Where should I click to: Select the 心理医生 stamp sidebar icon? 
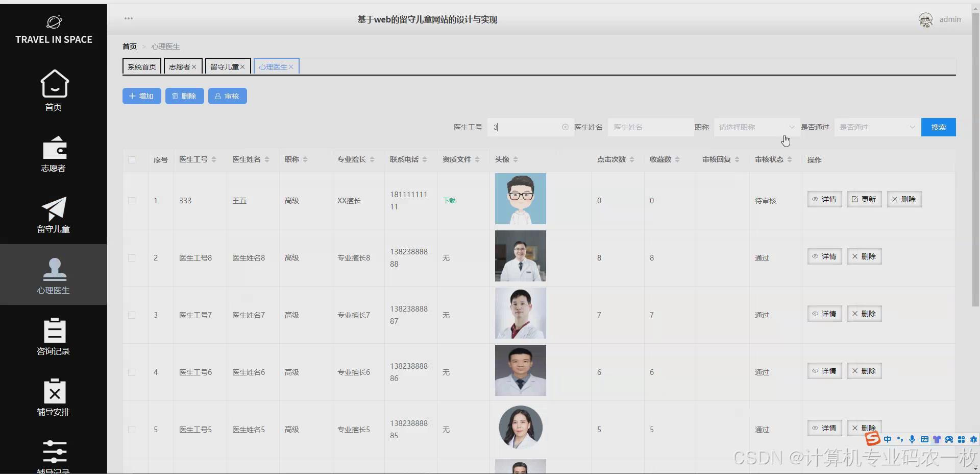(54, 269)
